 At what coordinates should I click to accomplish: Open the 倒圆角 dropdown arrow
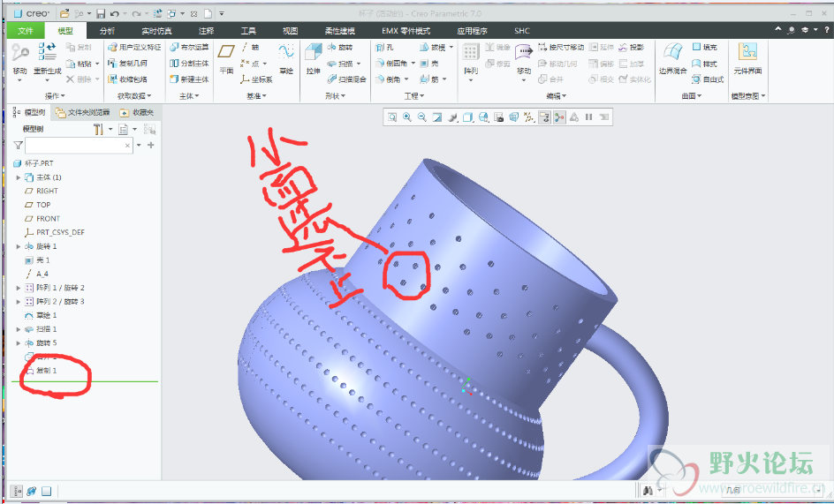[x=413, y=64]
